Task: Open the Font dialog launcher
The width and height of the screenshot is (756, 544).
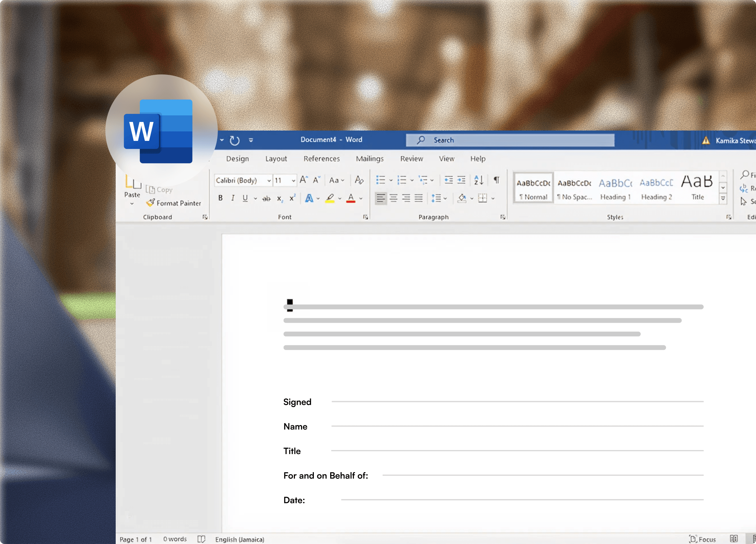Action: [366, 217]
